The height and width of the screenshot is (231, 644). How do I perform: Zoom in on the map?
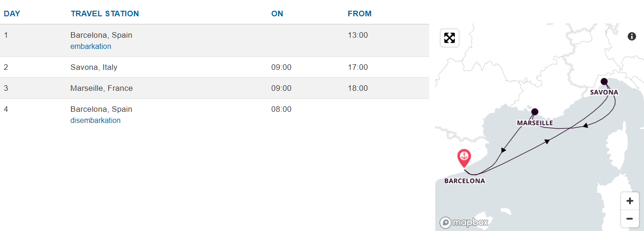click(x=630, y=201)
